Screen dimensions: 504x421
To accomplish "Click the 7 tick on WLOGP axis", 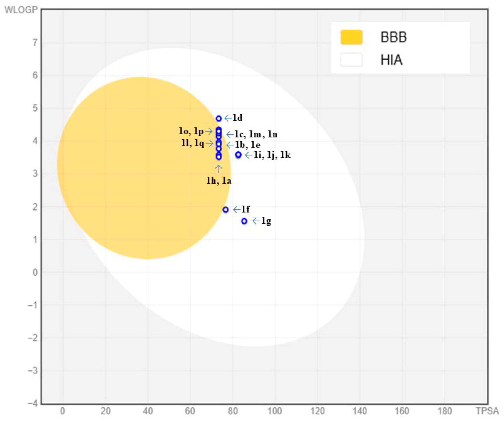I will point(35,42).
